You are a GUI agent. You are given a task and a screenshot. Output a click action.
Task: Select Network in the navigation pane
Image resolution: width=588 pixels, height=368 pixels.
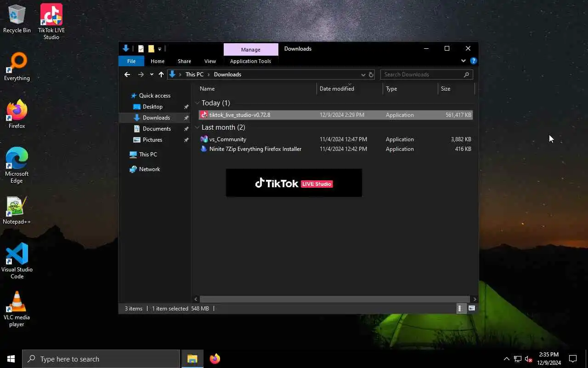150,169
